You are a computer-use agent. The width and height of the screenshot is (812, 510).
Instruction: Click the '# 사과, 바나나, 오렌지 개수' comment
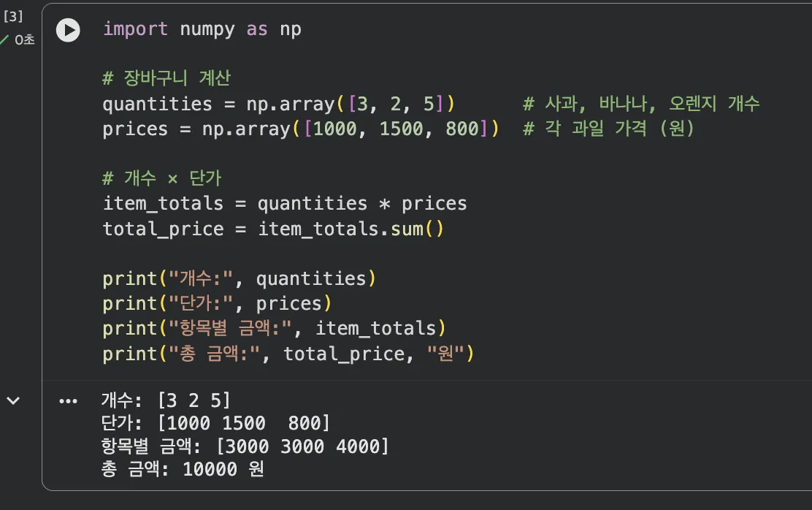tap(641, 104)
